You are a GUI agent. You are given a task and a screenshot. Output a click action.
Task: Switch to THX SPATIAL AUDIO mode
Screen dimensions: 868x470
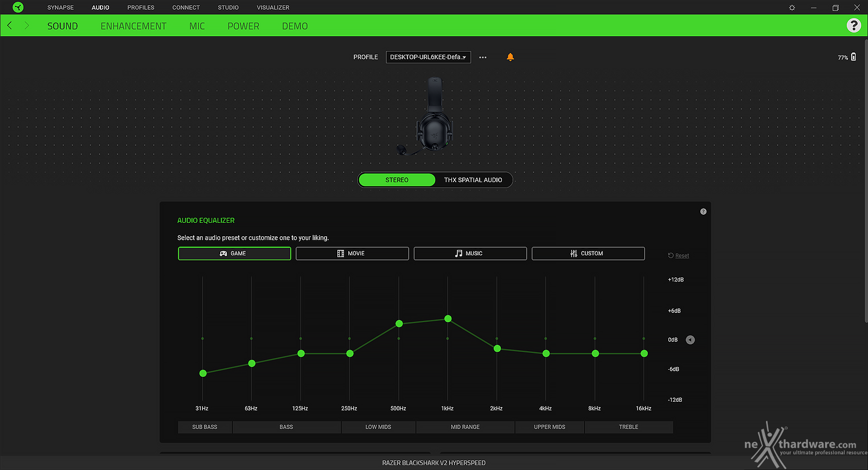click(x=473, y=180)
